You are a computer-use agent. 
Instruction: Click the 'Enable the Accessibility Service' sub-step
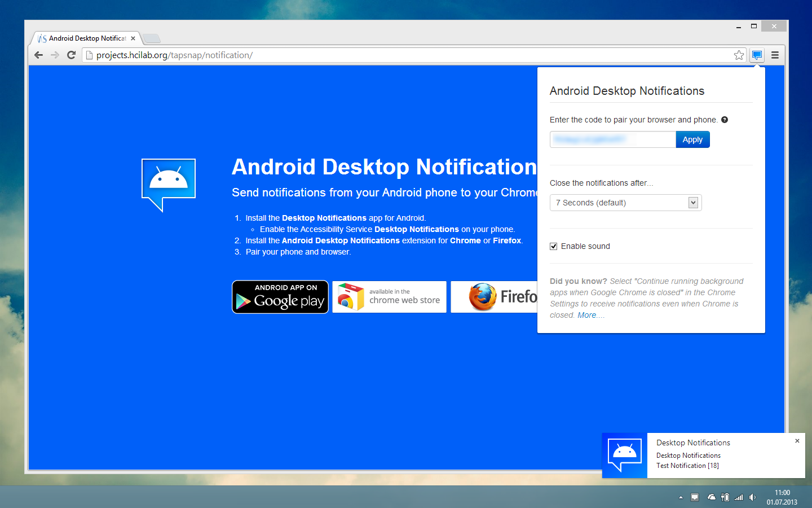387,229
